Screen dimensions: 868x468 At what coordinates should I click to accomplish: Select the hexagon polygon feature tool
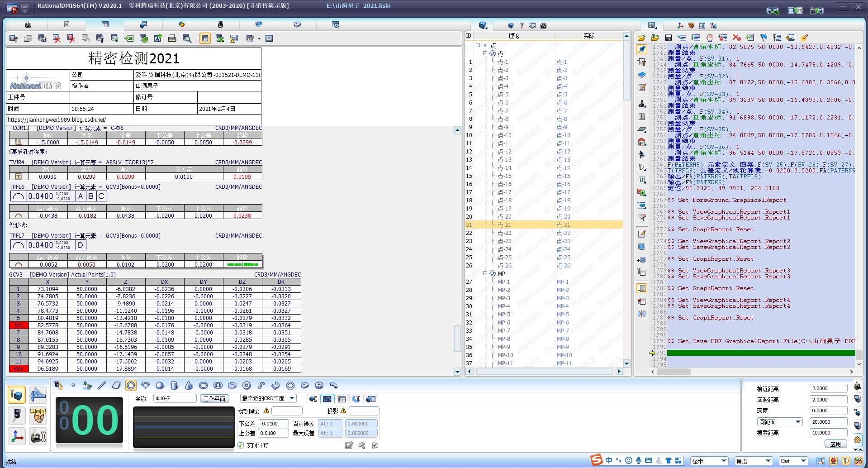[x=290, y=386]
